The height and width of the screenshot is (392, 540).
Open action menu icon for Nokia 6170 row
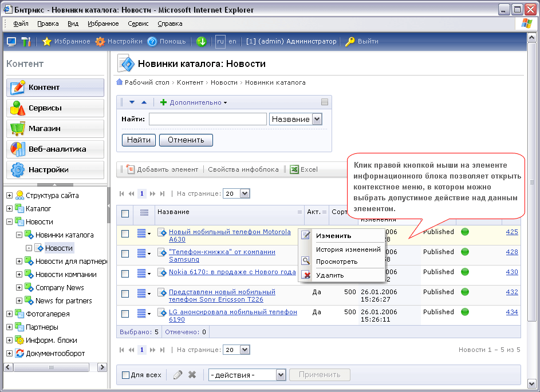[x=144, y=274]
